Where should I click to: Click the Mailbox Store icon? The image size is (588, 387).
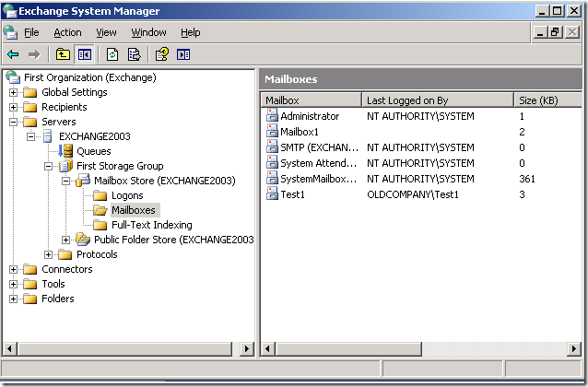tap(83, 181)
